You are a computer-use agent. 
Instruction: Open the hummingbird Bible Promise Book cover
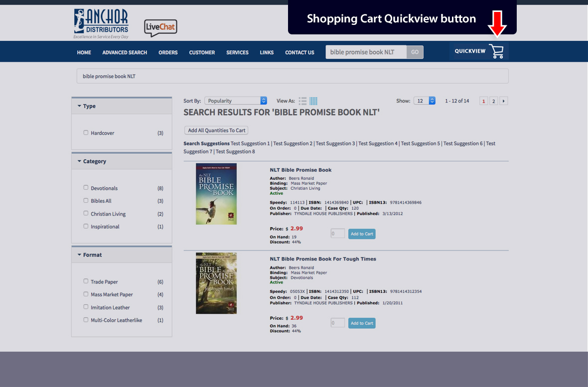pyautogui.click(x=216, y=194)
